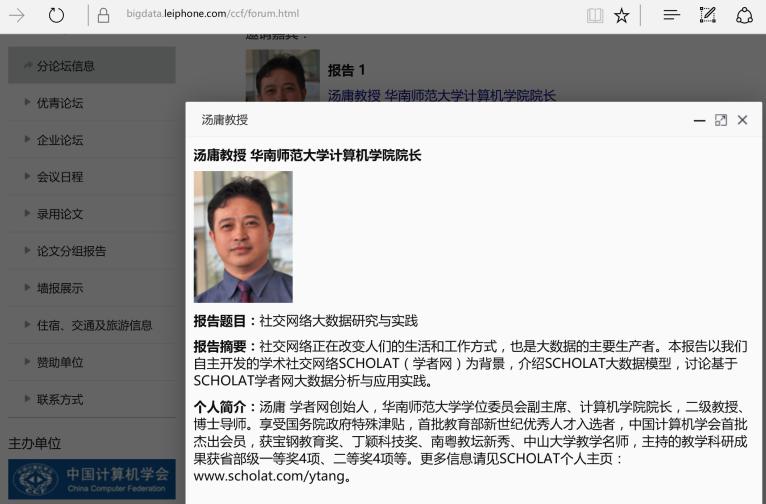
Task: Click the China Computer Federation logo
Action: [x=92, y=479]
